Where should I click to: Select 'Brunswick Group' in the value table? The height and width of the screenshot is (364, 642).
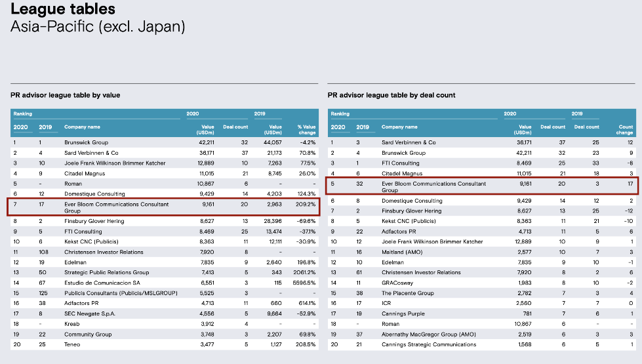(87, 142)
